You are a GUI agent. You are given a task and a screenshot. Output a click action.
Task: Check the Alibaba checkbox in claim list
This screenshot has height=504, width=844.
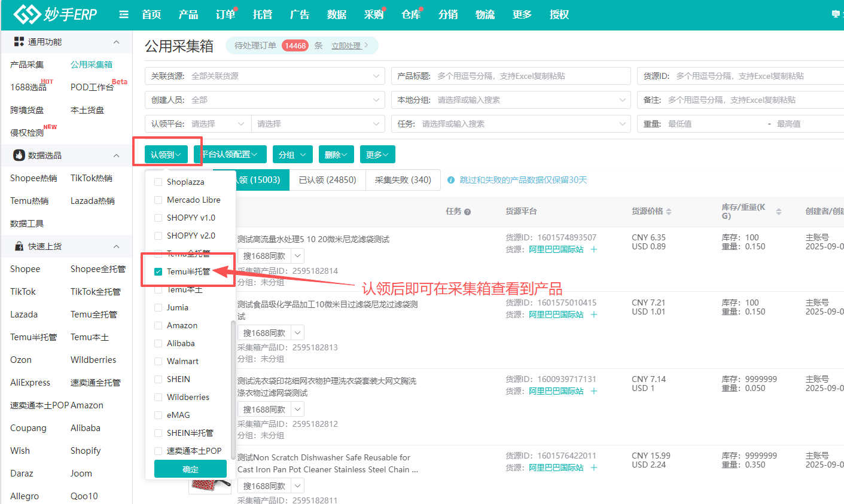(159, 343)
